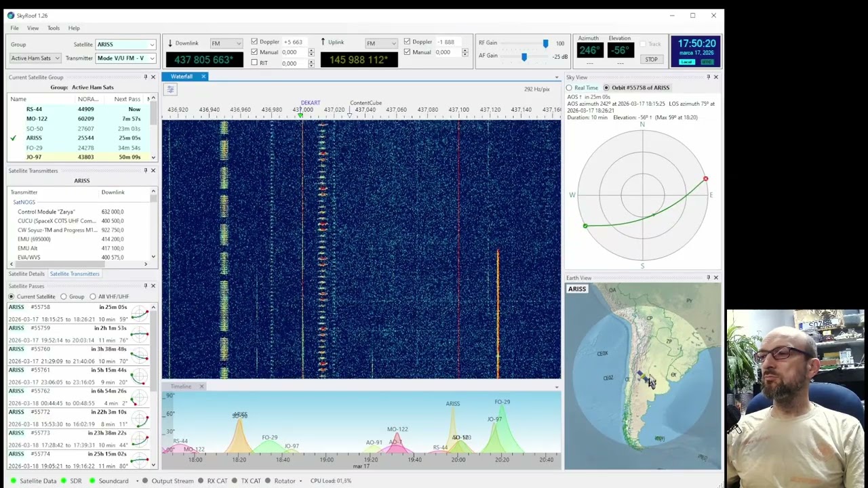The height and width of the screenshot is (488, 868).
Task: Open the timeline panel dropdown arrow
Action: point(557,387)
